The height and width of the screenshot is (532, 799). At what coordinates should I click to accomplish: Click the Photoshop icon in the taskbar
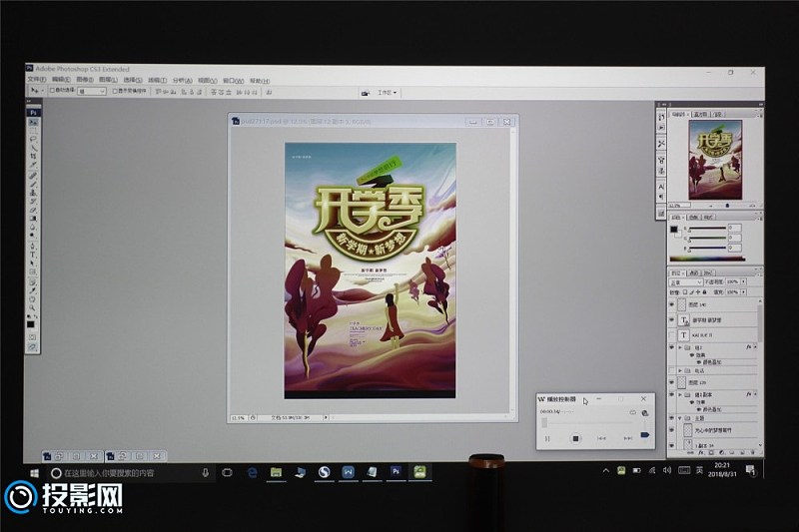click(x=397, y=471)
